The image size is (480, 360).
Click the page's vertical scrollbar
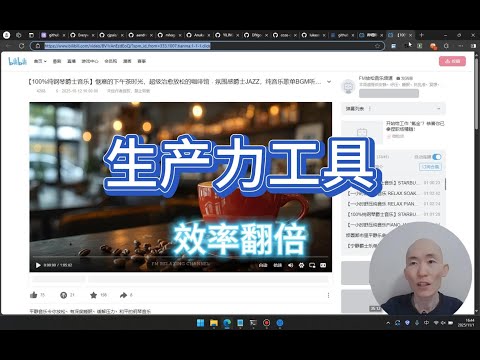click(477, 93)
